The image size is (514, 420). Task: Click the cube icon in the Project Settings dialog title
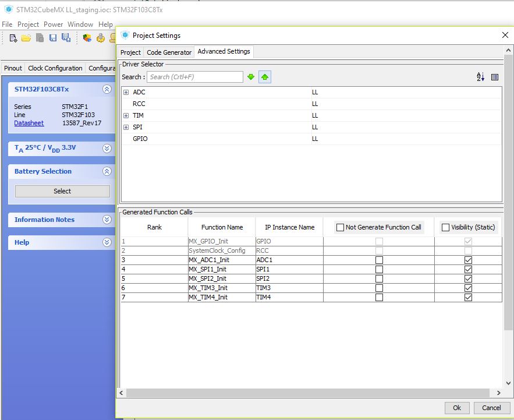[125, 35]
